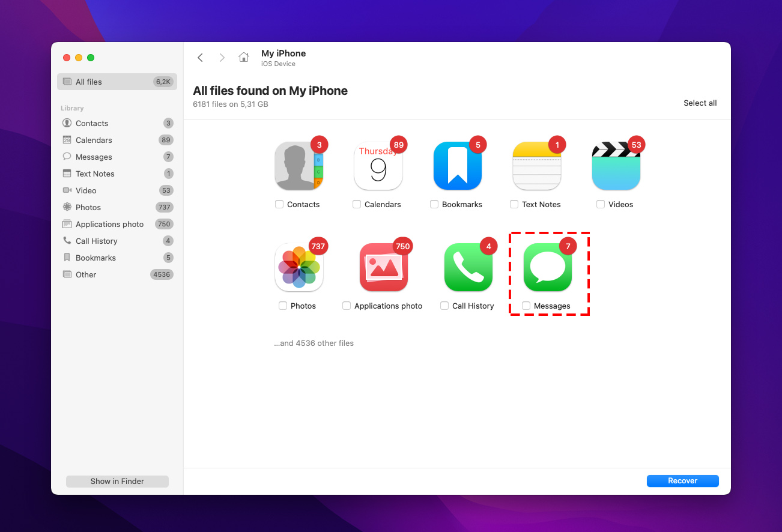Click the "iOS Device" subtitle text
This screenshot has height=532, width=782.
click(x=278, y=64)
